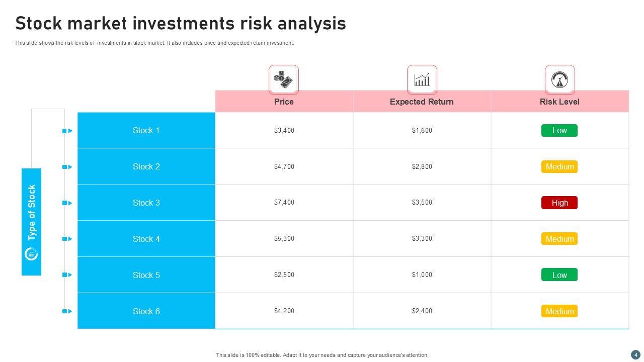This screenshot has height=362, width=644.
Task: Click the arrow bullet beside Stock 5
Action: (67, 275)
